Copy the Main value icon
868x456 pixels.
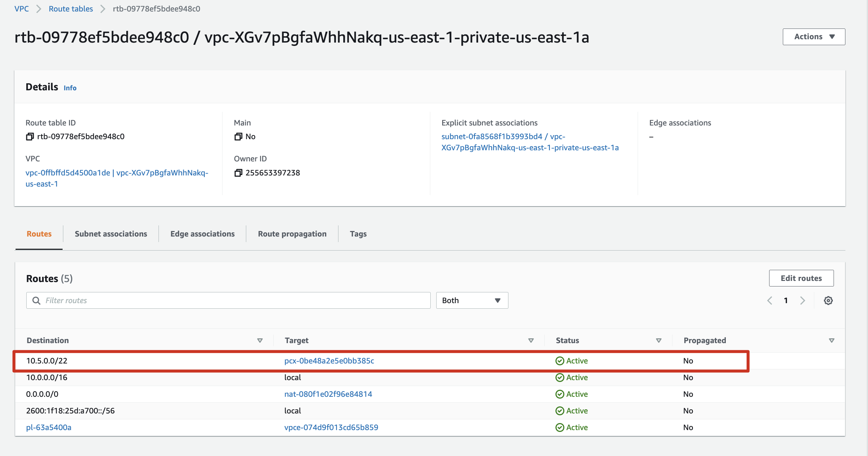(238, 137)
